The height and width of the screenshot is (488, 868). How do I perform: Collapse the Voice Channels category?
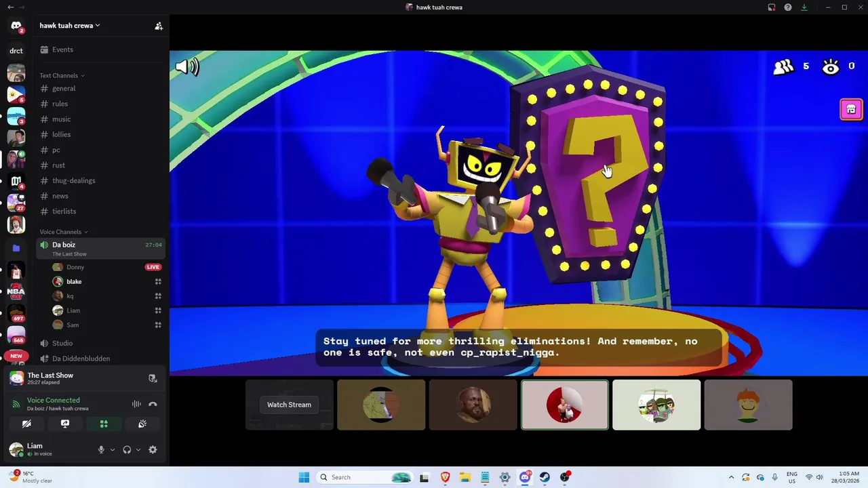coord(63,232)
